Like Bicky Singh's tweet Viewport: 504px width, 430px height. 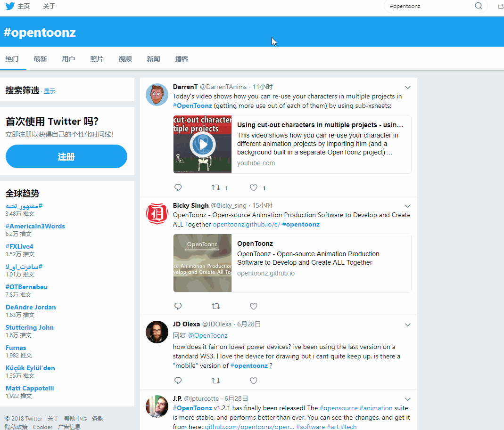point(254,306)
